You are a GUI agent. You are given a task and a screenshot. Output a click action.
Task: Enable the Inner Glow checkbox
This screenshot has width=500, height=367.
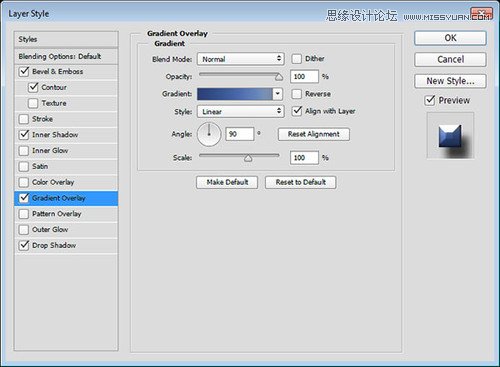[24, 151]
